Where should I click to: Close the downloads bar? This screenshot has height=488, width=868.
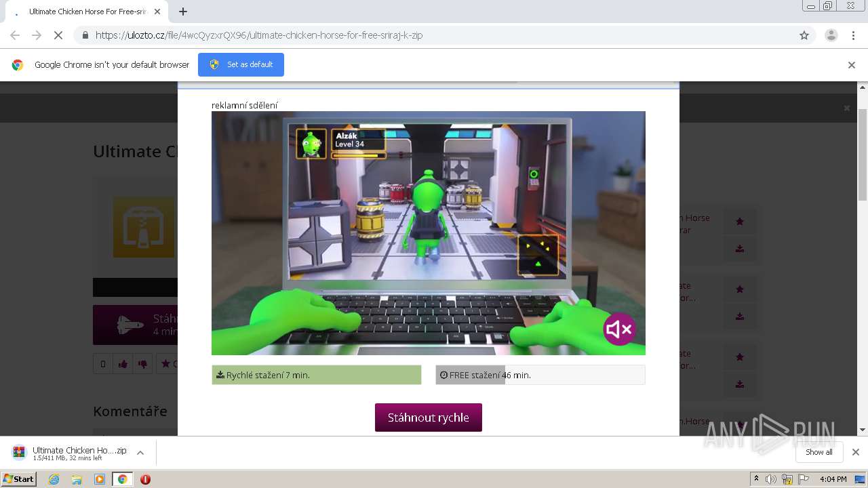[855, 452]
